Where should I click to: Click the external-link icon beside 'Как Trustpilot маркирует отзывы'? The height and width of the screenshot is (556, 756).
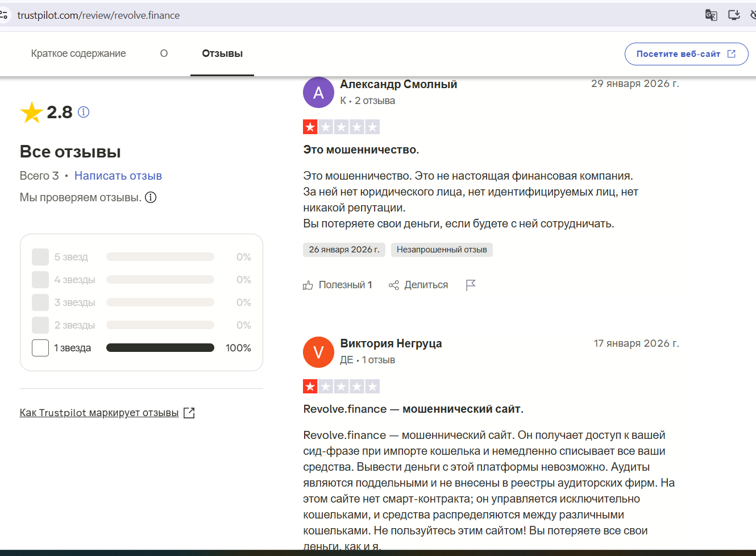[x=189, y=412]
